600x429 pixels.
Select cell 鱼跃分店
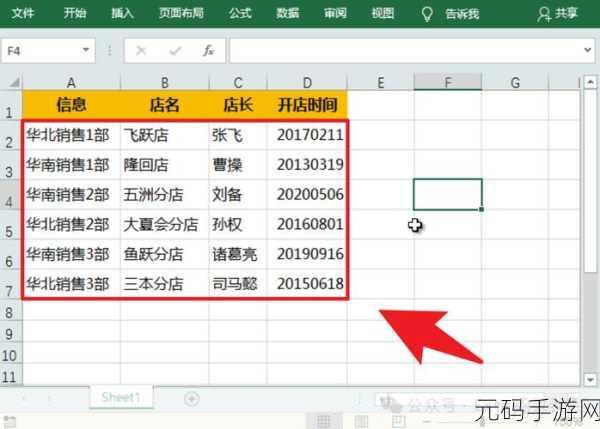click(165, 254)
